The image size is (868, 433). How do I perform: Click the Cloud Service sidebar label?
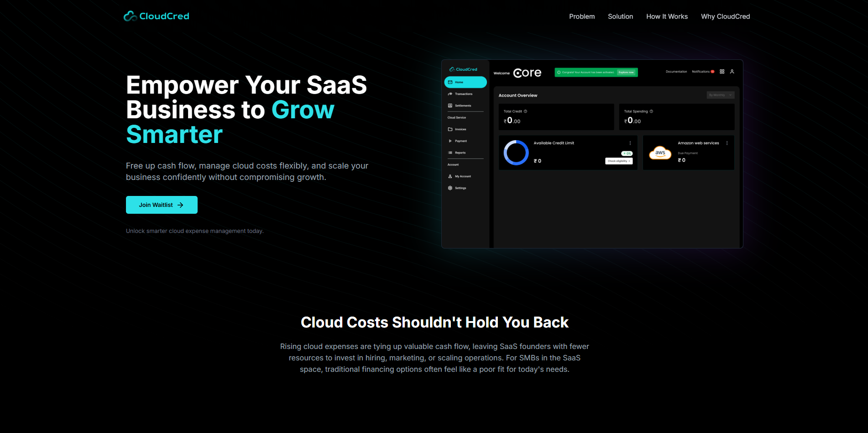pyautogui.click(x=456, y=117)
